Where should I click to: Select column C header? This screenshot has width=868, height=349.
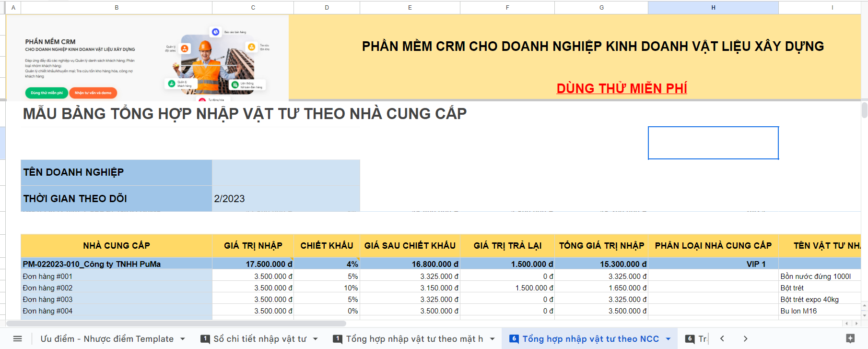click(253, 7)
